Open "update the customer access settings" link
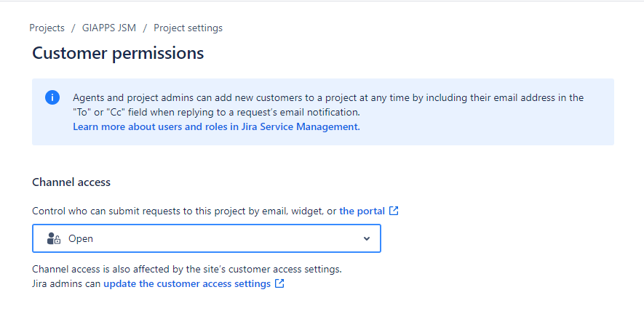The height and width of the screenshot is (311, 644). click(x=187, y=284)
